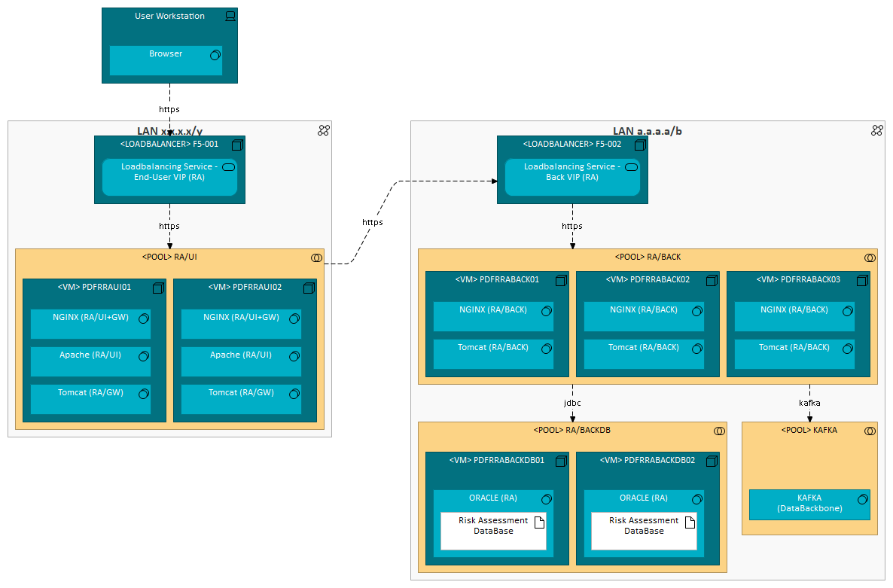Click the component icon on the Browser element
This screenshot has width=893, height=588.
[x=215, y=53]
